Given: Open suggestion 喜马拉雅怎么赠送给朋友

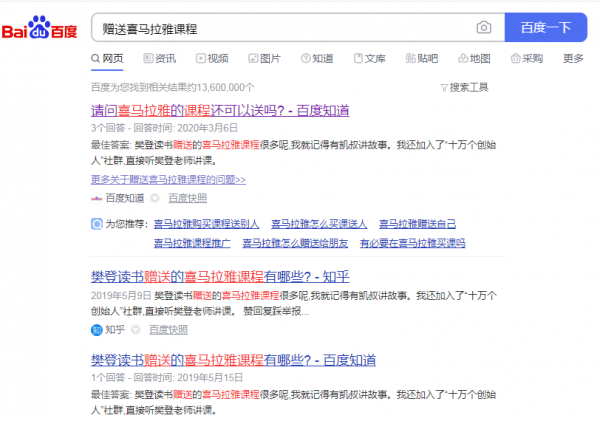Looking at the screenshot, I should [x=295, y=243].
